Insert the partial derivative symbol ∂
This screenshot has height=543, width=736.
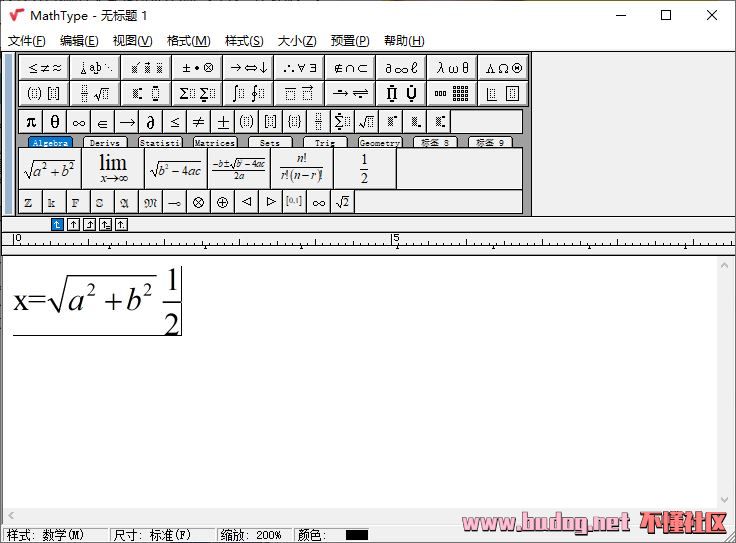coord(151,122)
